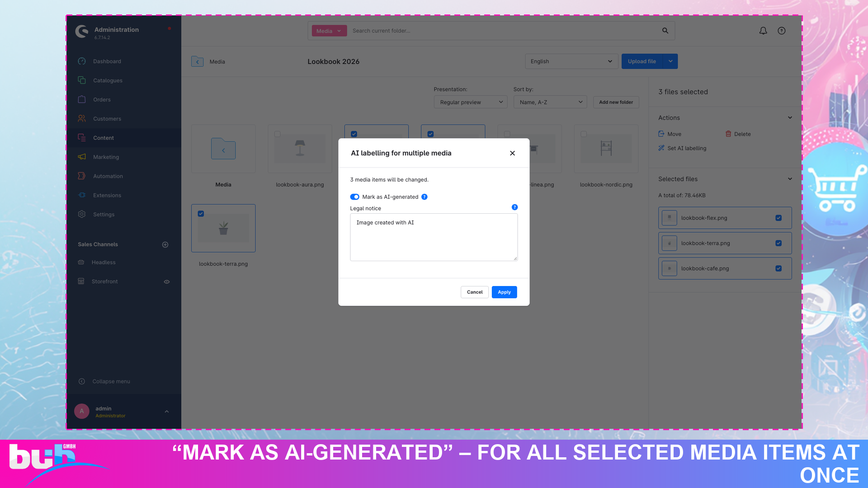This screenshot has height=488, width=868.
Task: Open the Automation sidebar icon
Action: click(x=82, y=176)
